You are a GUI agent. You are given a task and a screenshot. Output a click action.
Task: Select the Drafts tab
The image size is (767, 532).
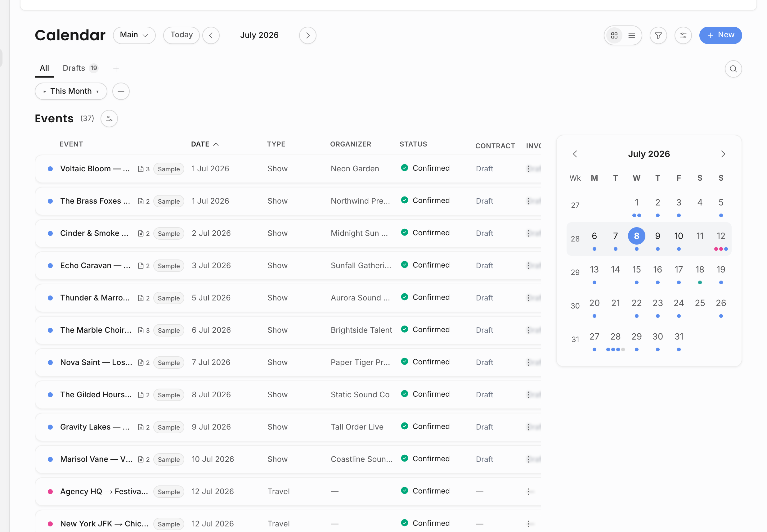(80, 68)
